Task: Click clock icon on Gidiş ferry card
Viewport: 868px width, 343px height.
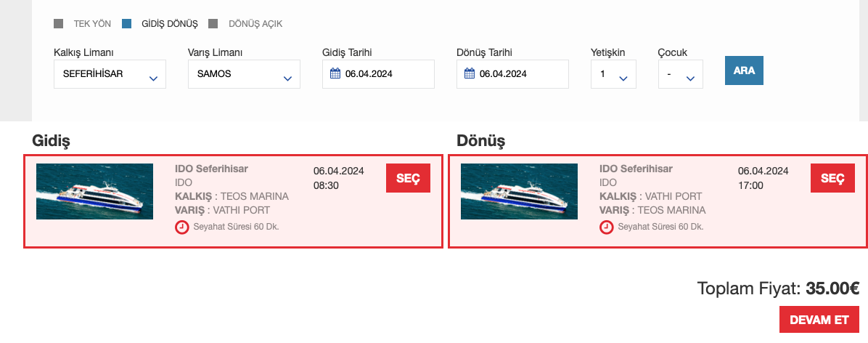Action: tap(181, 227)
